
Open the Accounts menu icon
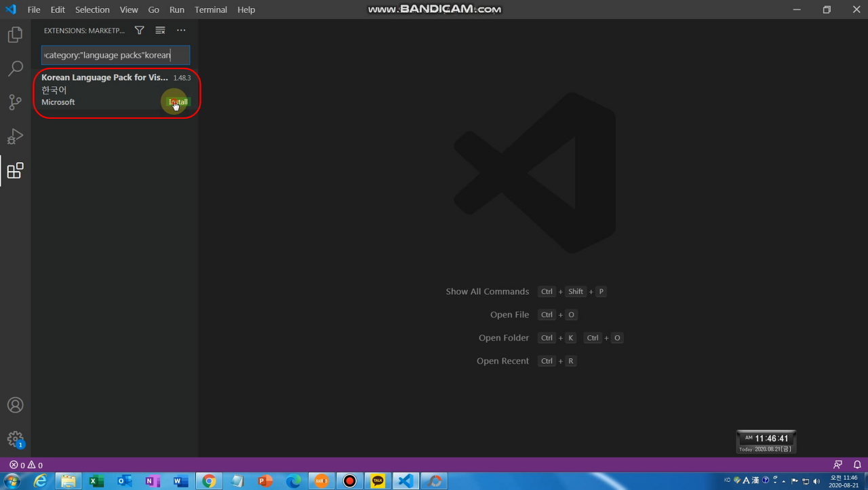15,405
